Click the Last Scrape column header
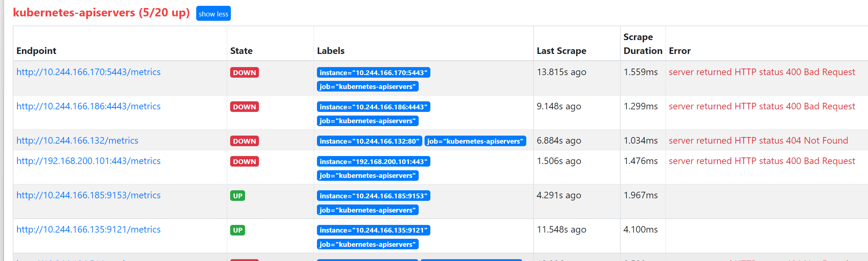 point(562,51)
